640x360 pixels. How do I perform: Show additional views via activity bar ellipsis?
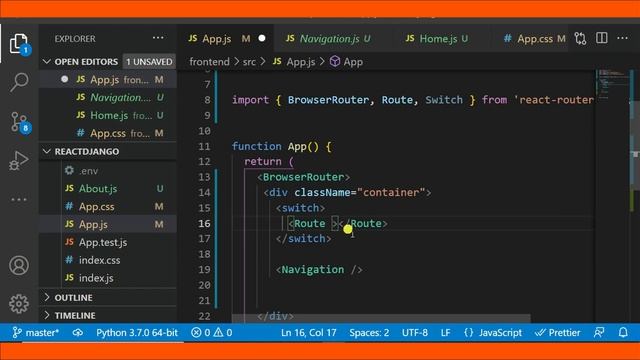(19, 200)
